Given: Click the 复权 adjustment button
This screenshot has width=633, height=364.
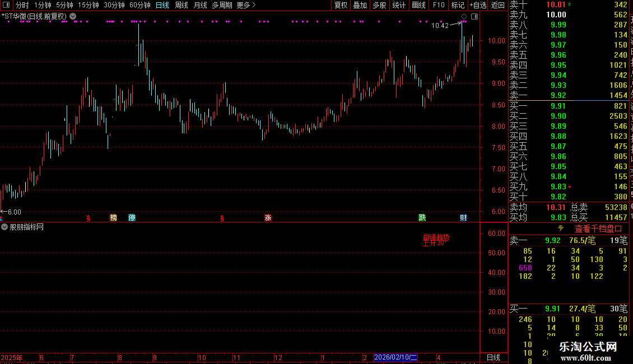Looking at the screenshot, I should (341, 5).
